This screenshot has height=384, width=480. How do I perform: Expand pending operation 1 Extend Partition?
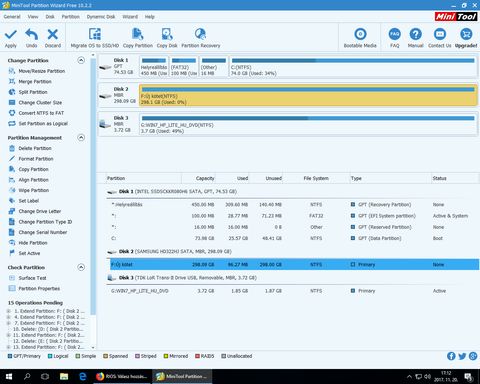pos(8,311)
